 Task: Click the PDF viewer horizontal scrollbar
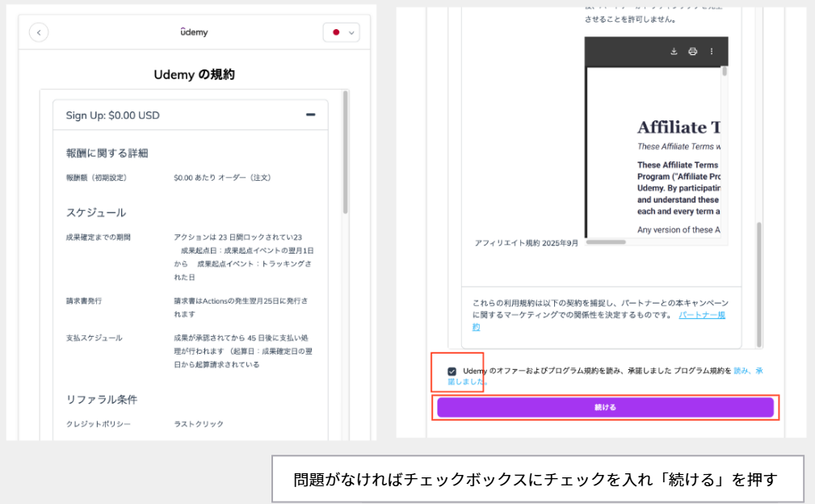606,241
